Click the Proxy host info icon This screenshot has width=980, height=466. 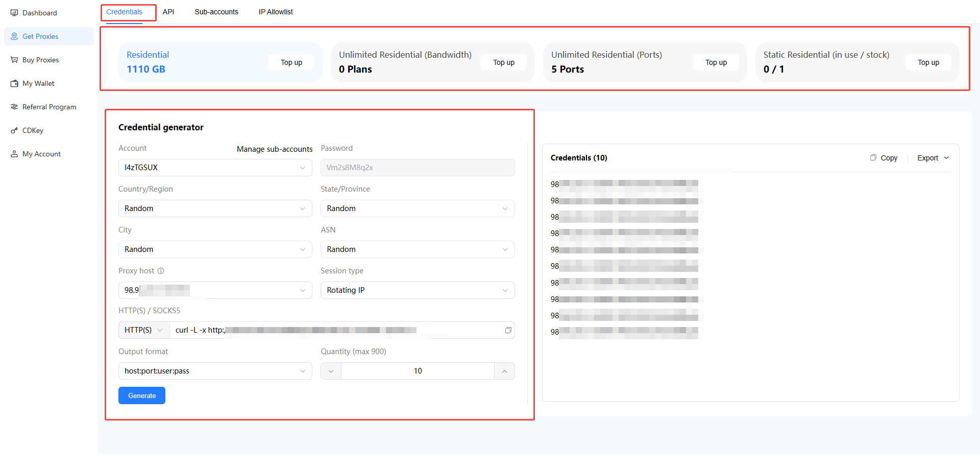(x=161, y=271)
